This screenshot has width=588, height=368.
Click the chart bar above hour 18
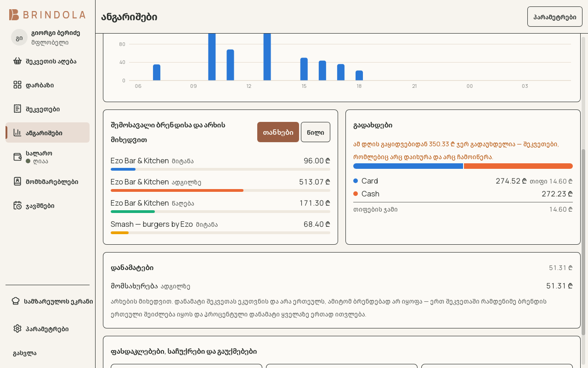359,75
